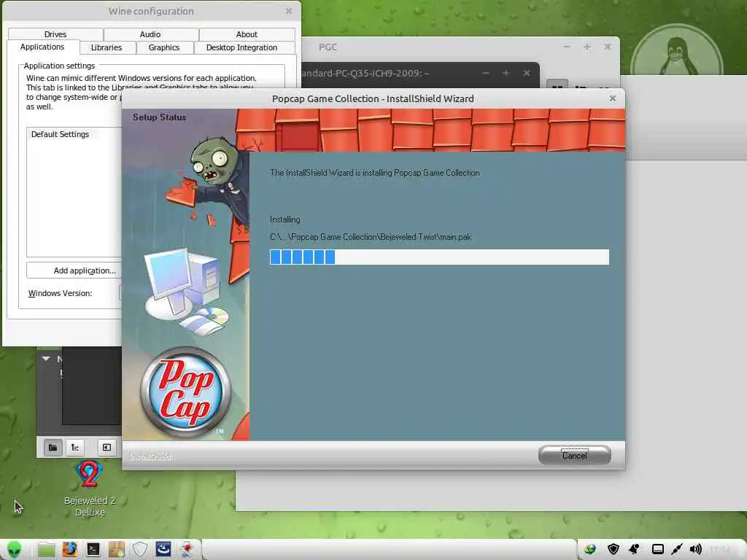This screenshot has width=747, height=560.
Task: Click the display tray icon
Action: pos(658,550)
